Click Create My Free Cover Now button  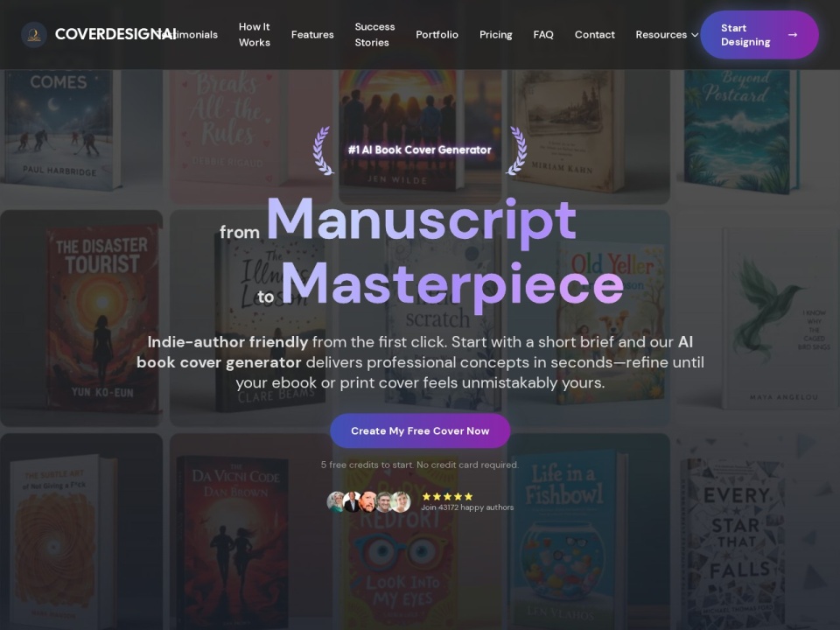420,430
